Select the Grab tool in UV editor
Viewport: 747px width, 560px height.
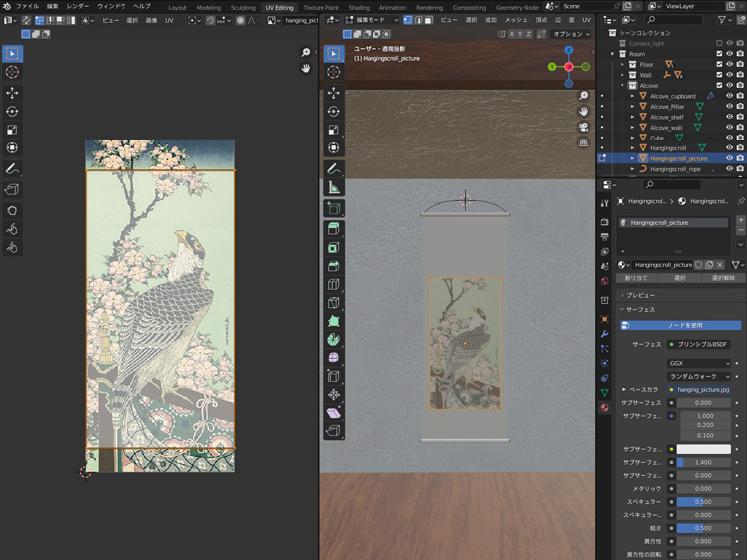coord(12,210)
